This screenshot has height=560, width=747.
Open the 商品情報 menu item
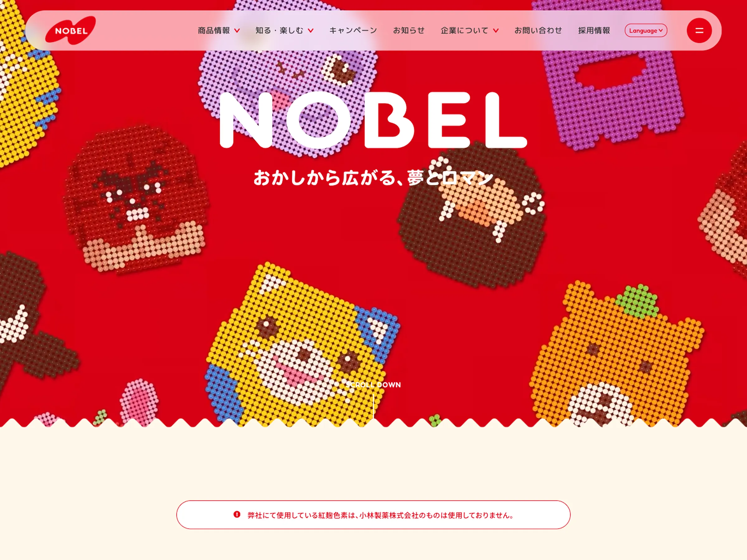214,30
